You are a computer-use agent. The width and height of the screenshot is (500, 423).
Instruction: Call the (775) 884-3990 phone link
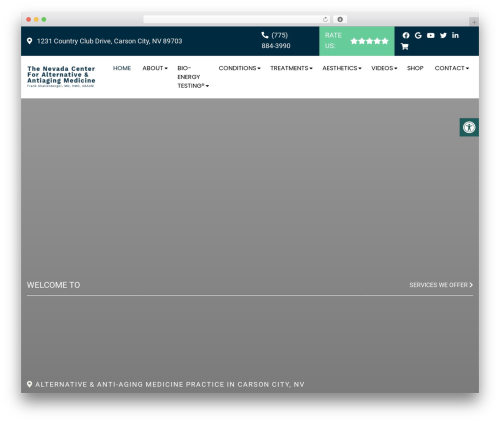[276, 40]
